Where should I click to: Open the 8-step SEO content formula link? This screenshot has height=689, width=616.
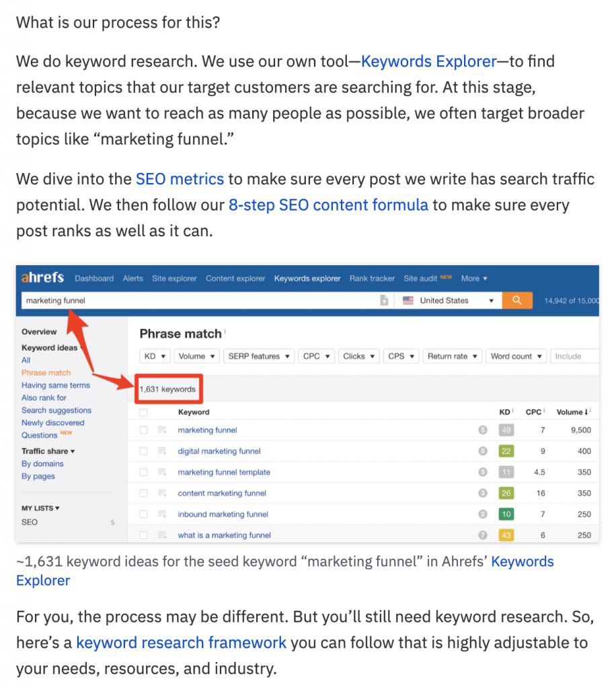point(328,205)
